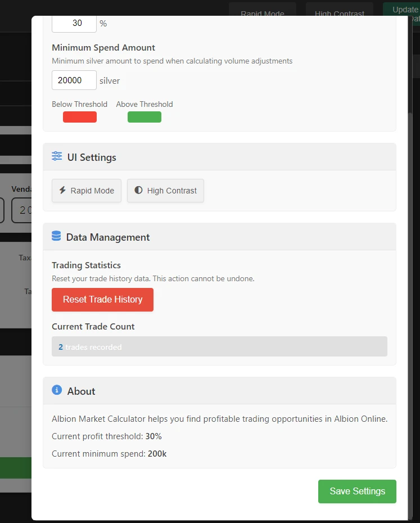Pick the green Above Threshold color swatch
420x523 pixels.
(x=144, y=117)
